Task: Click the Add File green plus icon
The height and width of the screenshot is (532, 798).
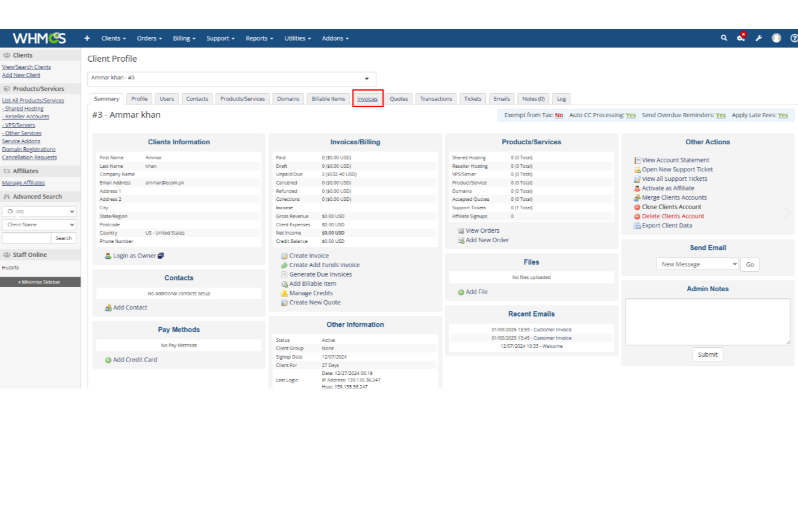Action: coord(461,292)
